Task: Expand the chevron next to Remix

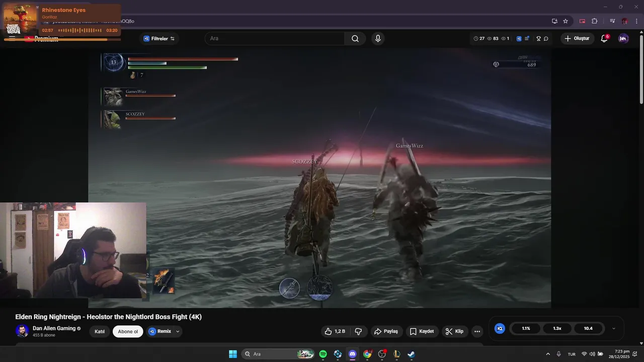Action: pyautogui.click(x=178, y=331)
